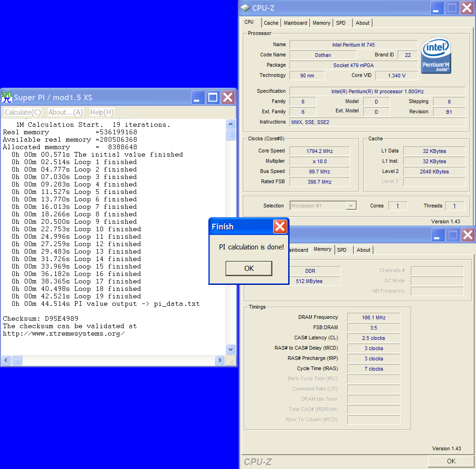Image resolution: width=476 pixels, height=469 pixels.
Task: Click the Core VID value '1.340 V'
Action: coord(396,76)
